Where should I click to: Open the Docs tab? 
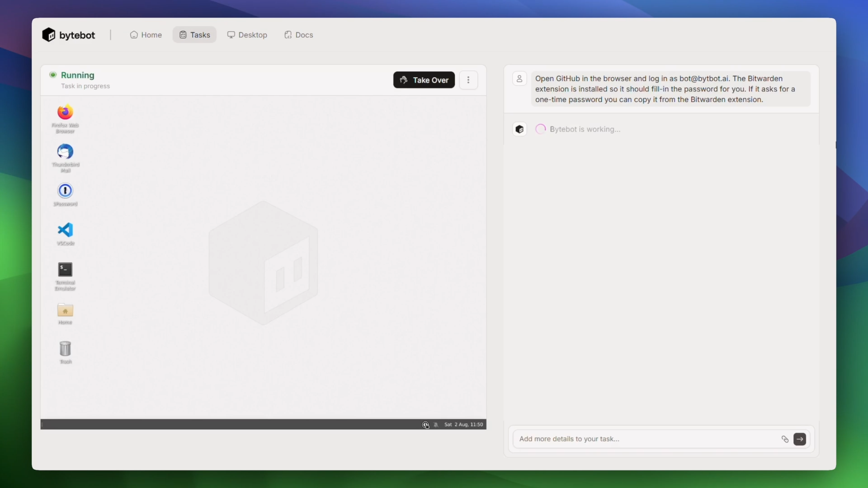point(298,35)
